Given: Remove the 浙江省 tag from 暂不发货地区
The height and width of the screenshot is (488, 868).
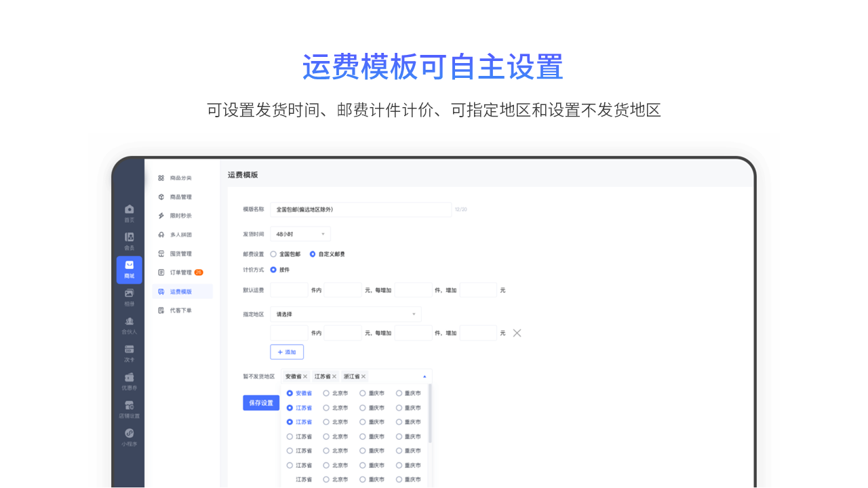Looking at the screenshot, I should click(x=363, y=376).
